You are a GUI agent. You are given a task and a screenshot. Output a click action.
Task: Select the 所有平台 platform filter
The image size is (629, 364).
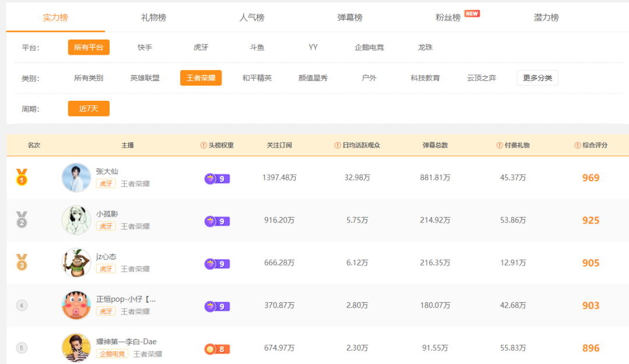89,47
